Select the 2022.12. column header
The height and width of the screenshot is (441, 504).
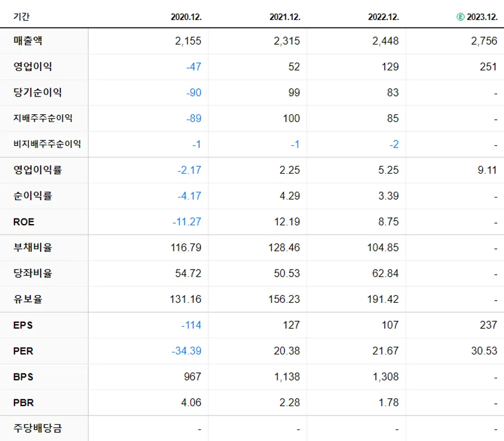pos(384,17)
